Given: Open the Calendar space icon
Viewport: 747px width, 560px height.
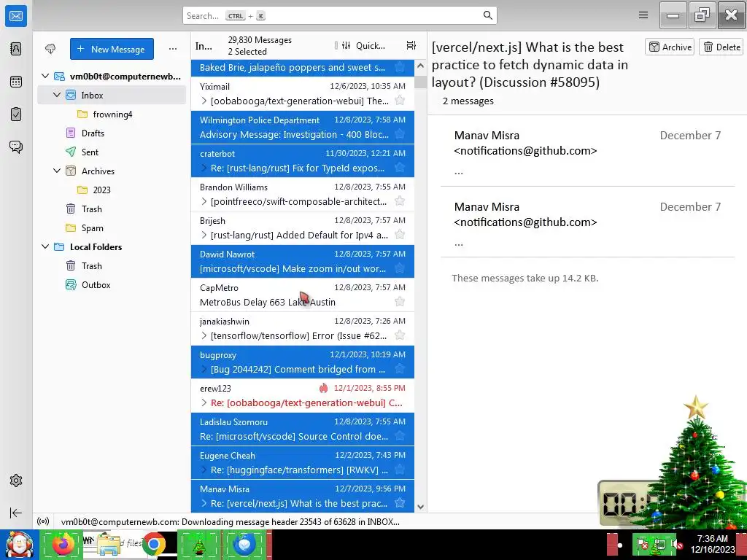Looking at the screenshot, I should tap(16, 82).
